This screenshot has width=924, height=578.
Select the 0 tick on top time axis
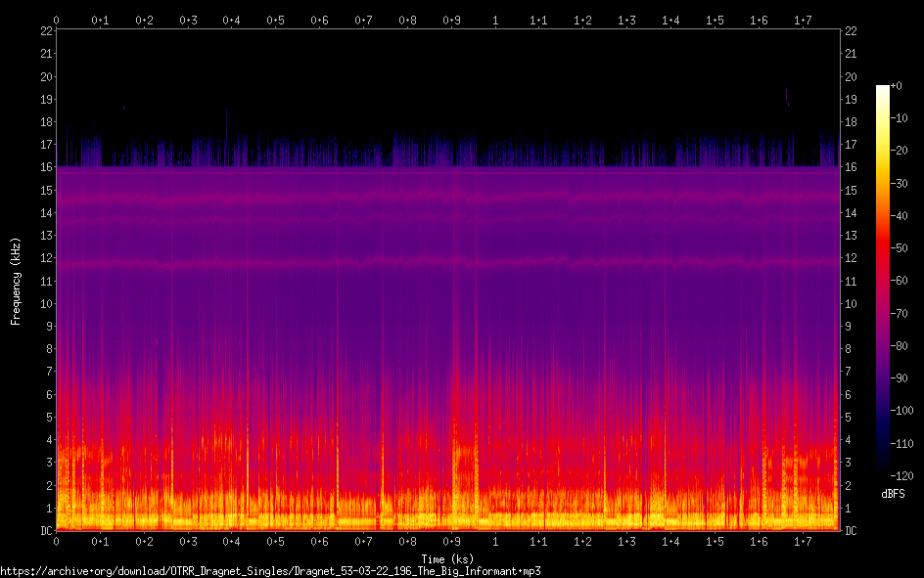click(57, 20)
